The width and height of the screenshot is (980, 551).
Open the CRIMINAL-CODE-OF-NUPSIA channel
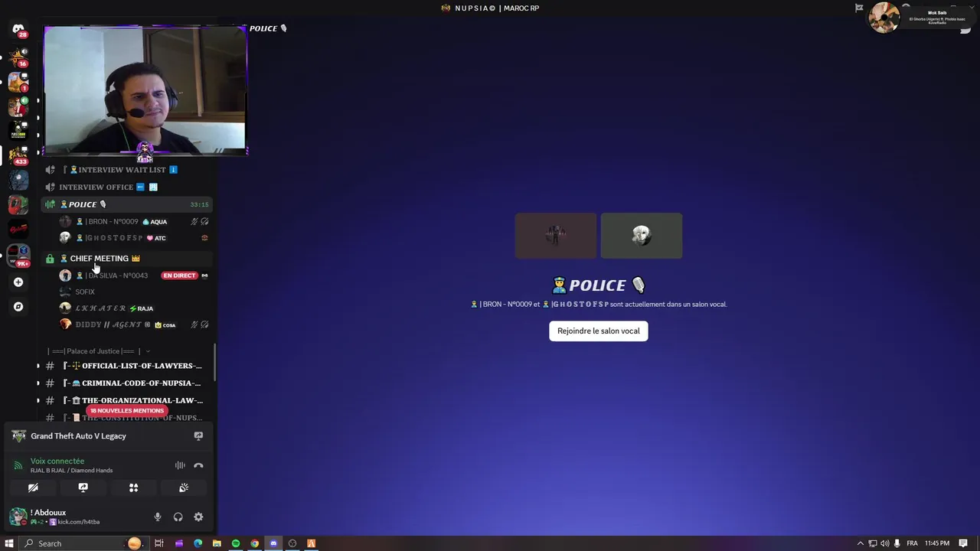click(126, 383)
